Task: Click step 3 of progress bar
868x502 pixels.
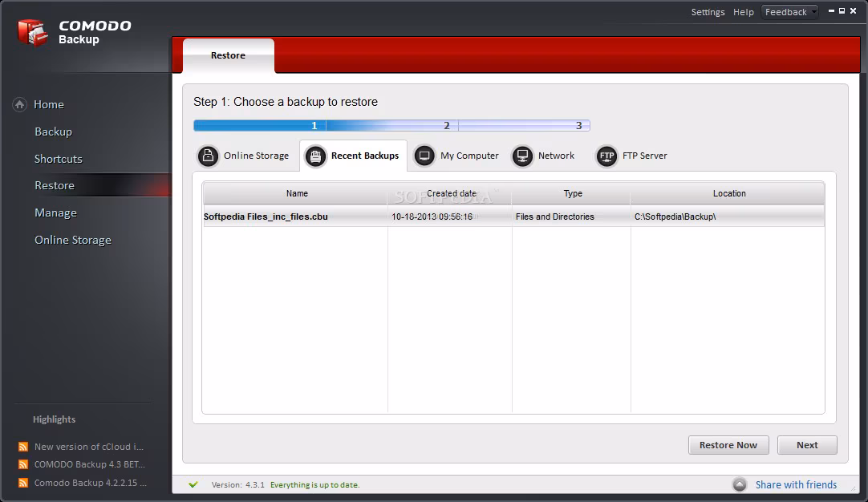Action: (524, 126)
